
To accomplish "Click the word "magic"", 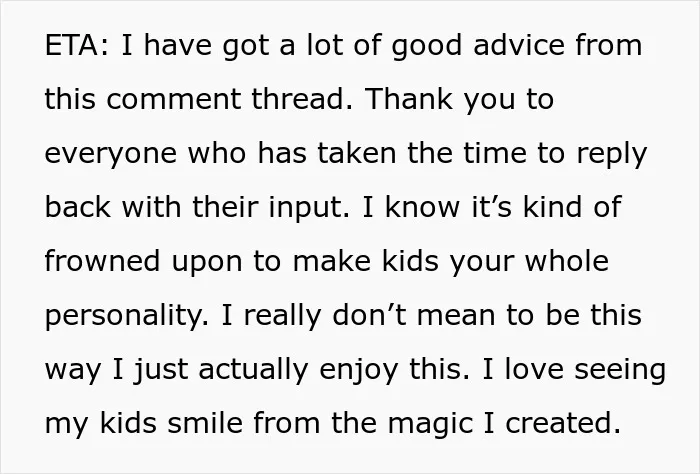I will click(x=430, y=425).
